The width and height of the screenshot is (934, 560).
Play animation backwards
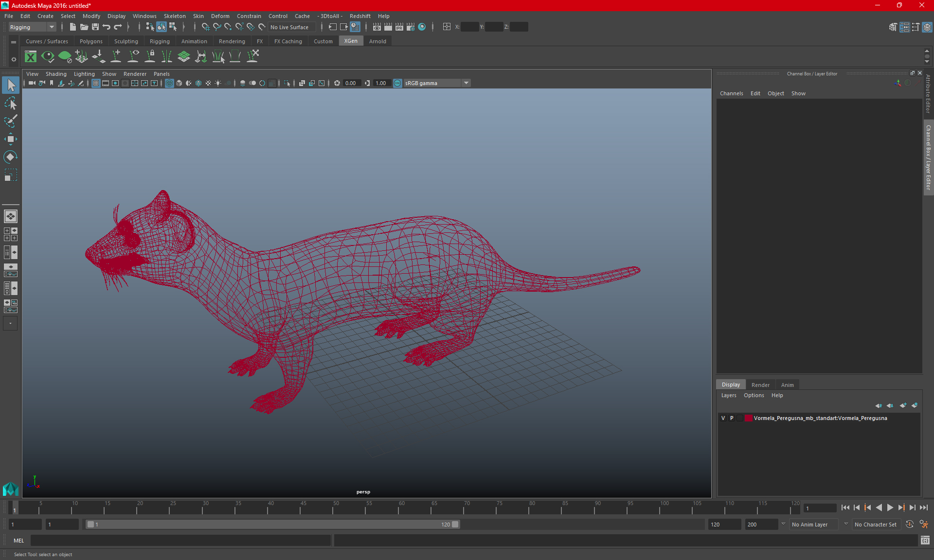point(879,507)
